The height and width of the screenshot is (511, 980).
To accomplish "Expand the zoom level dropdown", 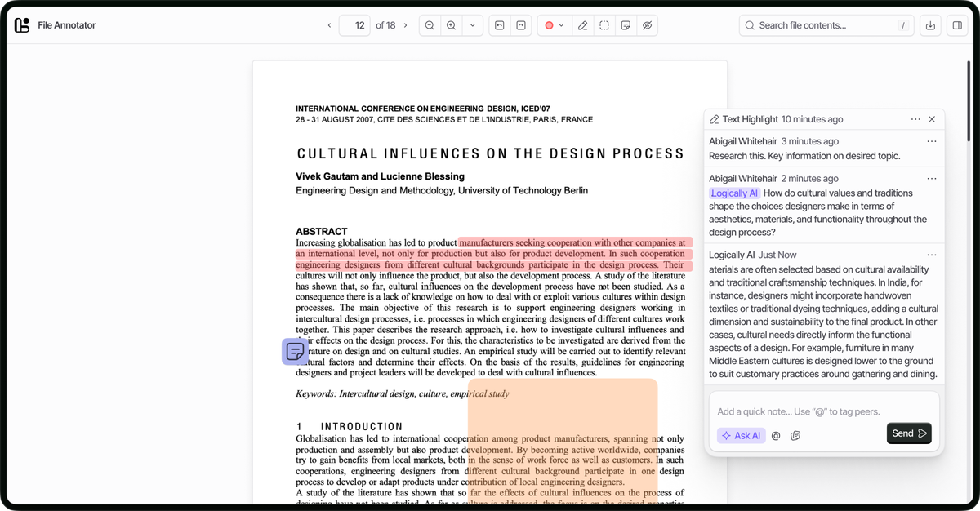I will point(472,25).
